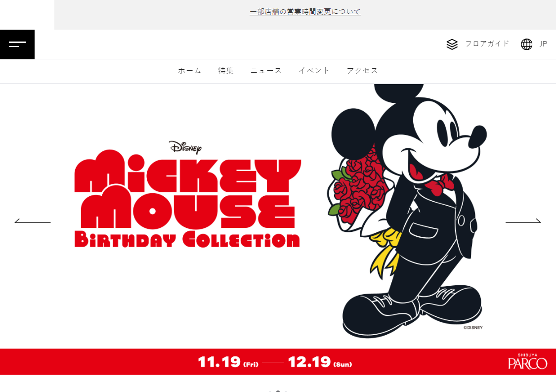
Task: Open フロアガイド floor guide link
Action: point(487,44)
